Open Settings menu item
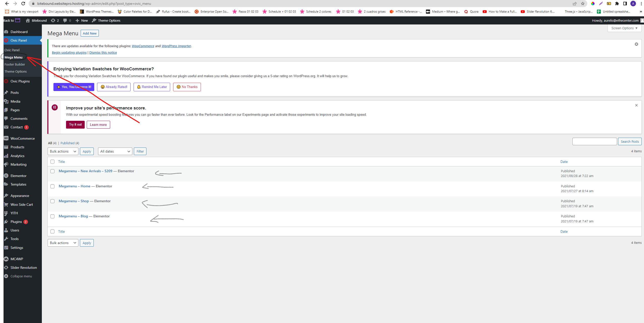 tap(17, 248)
